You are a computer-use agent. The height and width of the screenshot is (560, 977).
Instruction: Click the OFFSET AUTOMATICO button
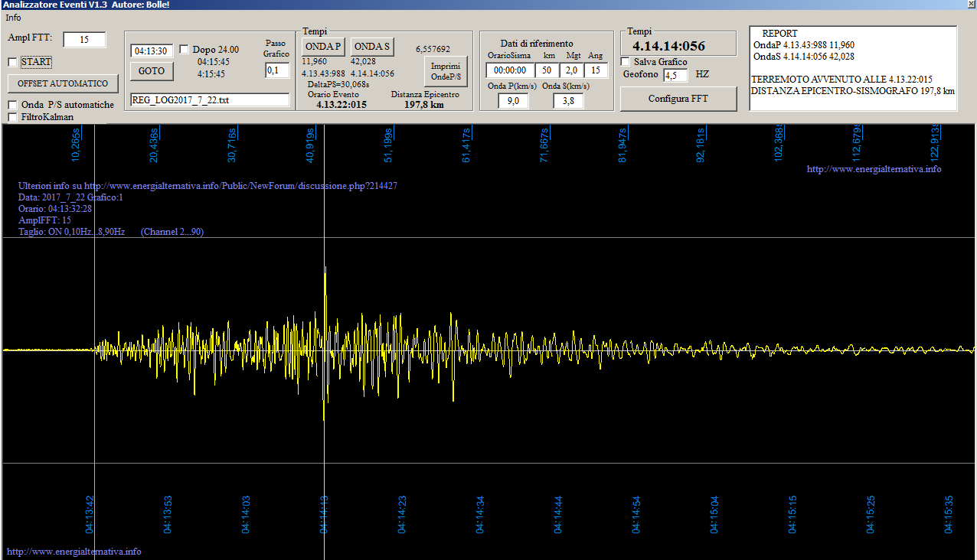63,83
